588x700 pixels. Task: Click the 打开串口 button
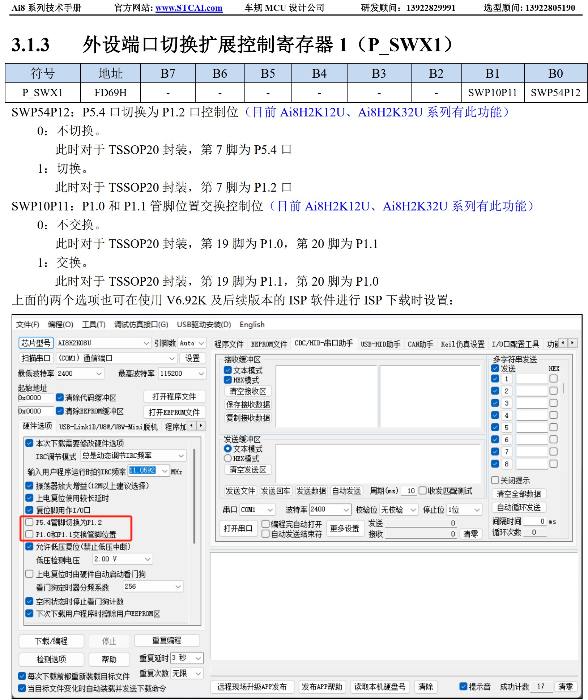click(238, 528)
